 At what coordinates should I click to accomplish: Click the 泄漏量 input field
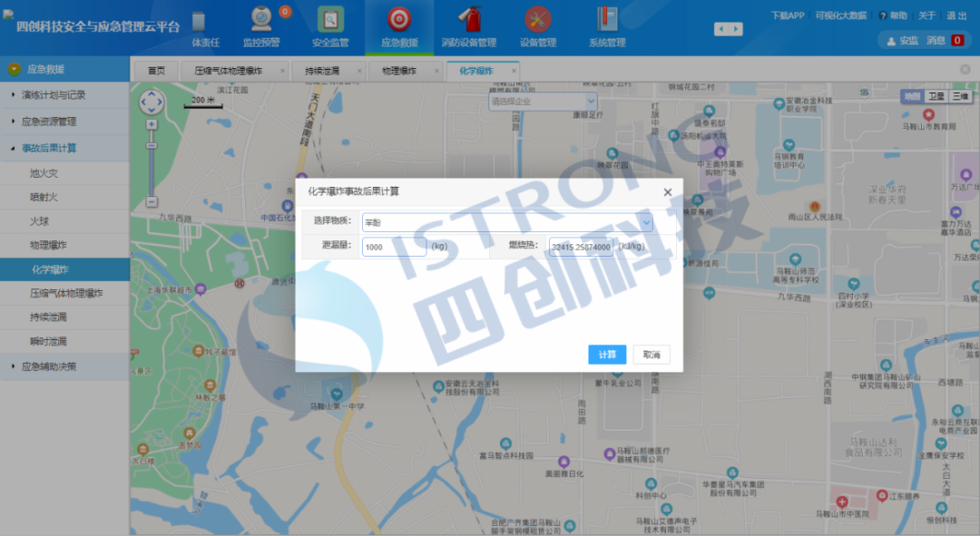point(394,247)
